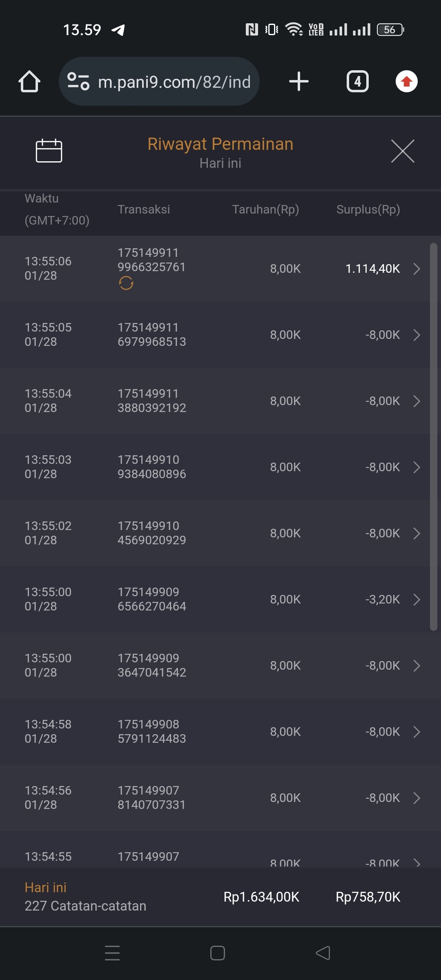Open details chevron for the 13:54:58 row
This screenshot has width=441, height=980.
point(416,732)
